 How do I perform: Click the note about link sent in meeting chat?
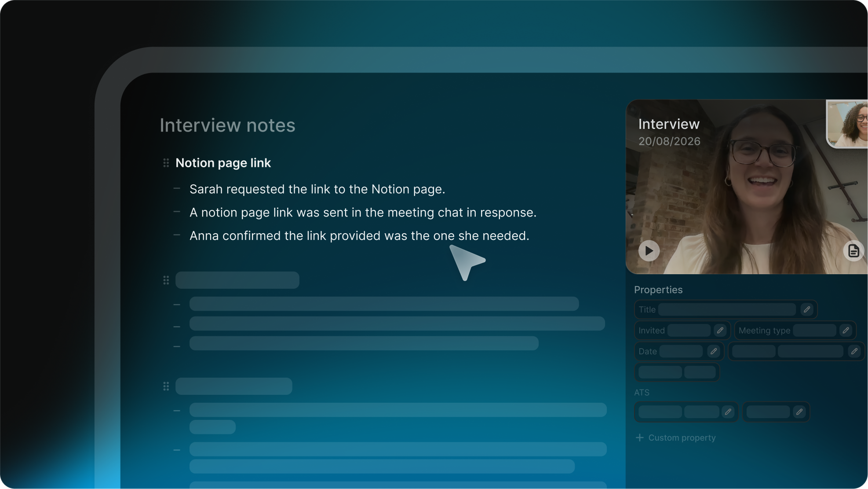pyautogui.click(x=363, y=213)
